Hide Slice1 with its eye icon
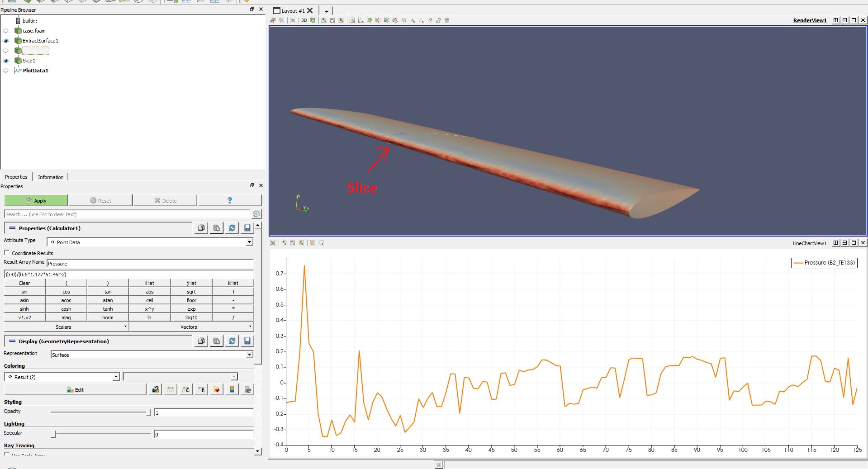 click(x=6, y=60)
